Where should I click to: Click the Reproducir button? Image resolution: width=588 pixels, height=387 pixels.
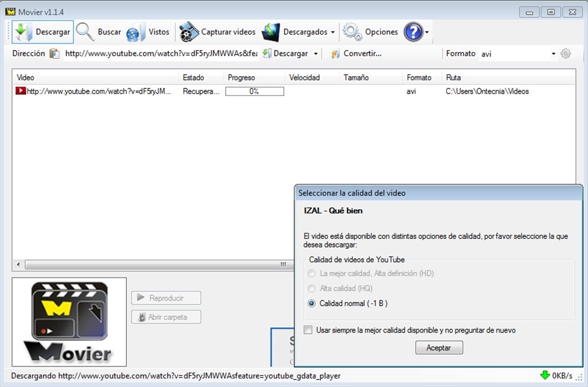[x=166, y=298]
